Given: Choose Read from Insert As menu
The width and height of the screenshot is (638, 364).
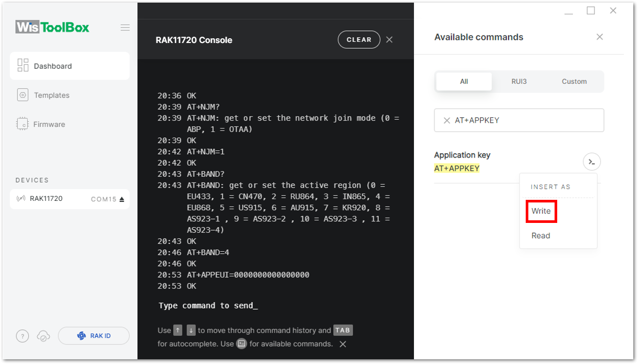Looking at the screenshot, I should pos(540,235).
